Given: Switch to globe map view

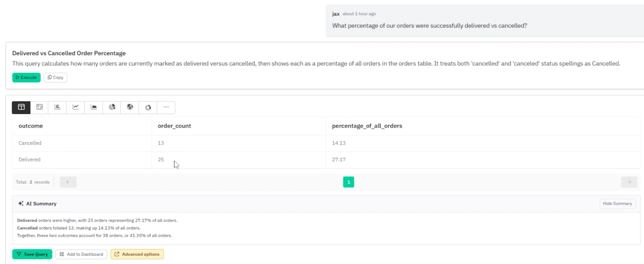Looking at the screenshot, I should [x=130, y=107].
